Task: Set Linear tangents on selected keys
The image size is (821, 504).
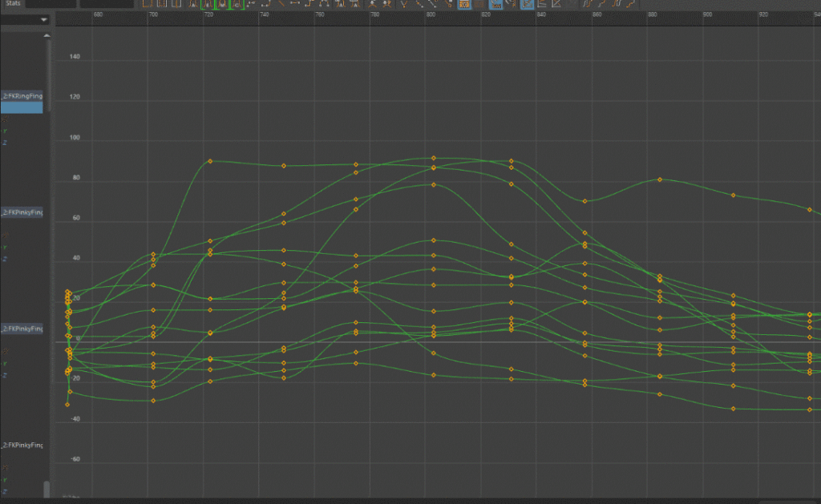Action: tap(281, 4)
